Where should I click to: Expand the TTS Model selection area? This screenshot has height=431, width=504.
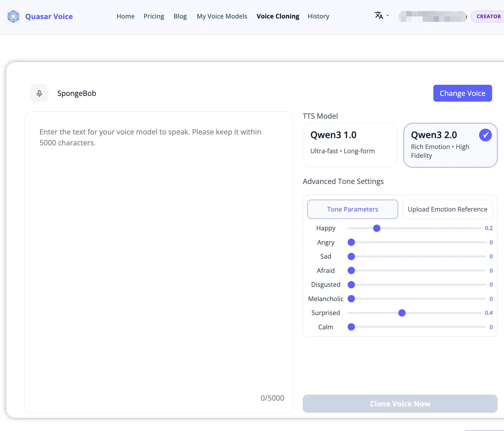(320, 116)
